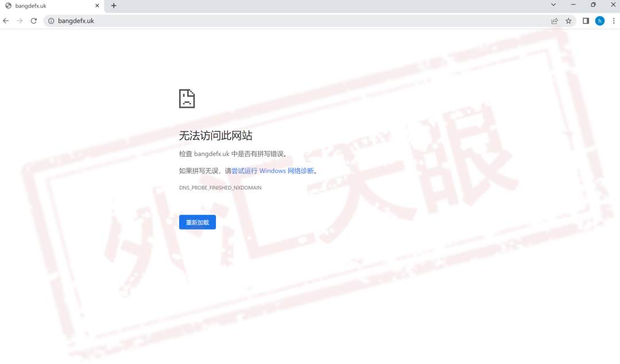This screenshot has height=364, width=620.
Task: Click the 重新加载 reload button
Action: click(x=197, y=222)
